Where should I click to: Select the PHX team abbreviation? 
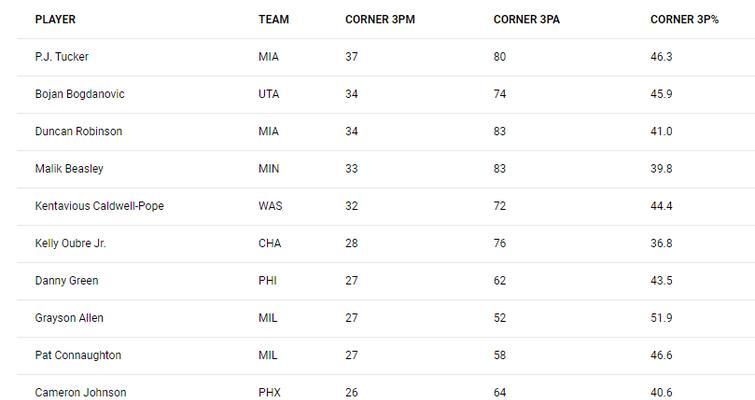269,392
